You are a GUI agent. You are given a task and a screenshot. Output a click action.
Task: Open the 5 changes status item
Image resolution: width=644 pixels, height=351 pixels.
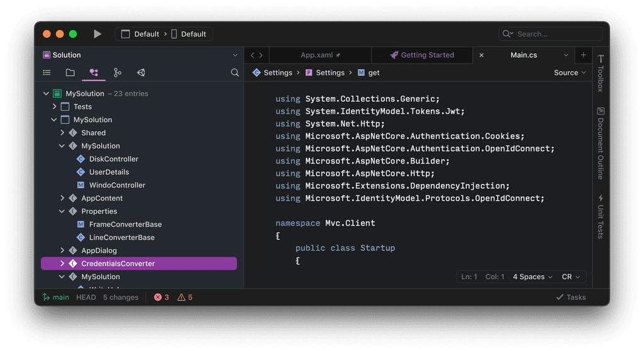tap(121, 297)
